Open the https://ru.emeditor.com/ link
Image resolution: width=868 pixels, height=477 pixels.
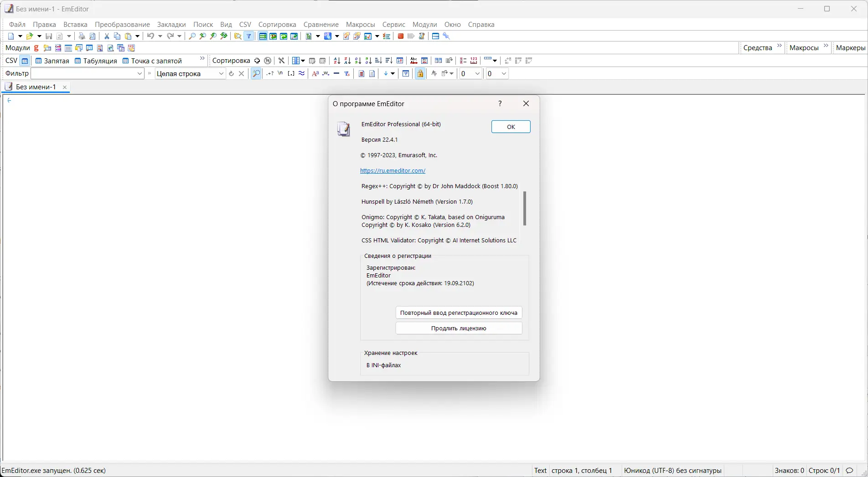393,170
